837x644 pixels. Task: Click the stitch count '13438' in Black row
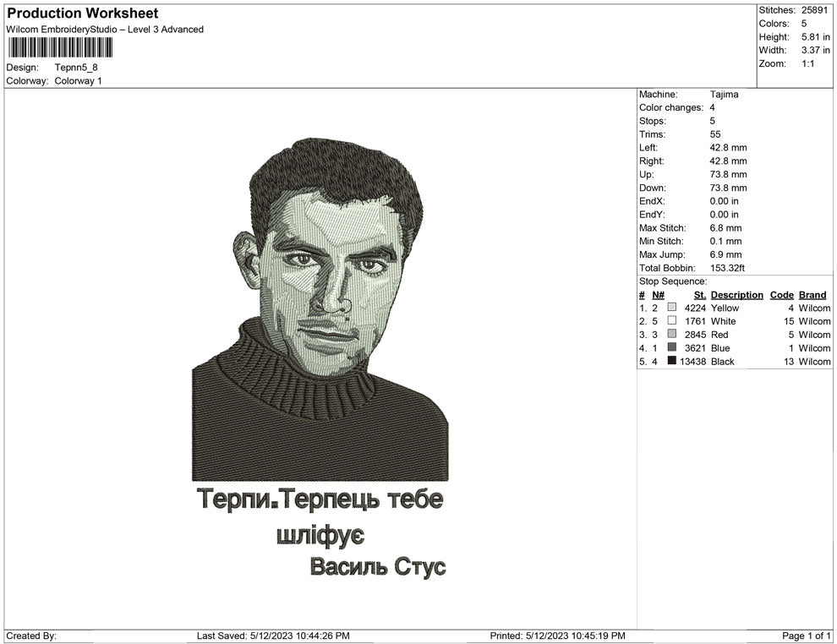tap(693, 361)
